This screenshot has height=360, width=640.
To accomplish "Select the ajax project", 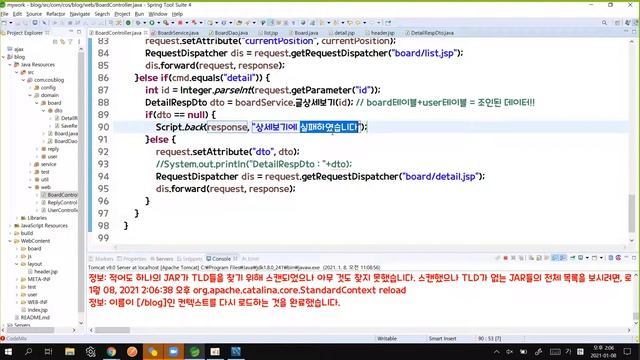I will 16,49.
